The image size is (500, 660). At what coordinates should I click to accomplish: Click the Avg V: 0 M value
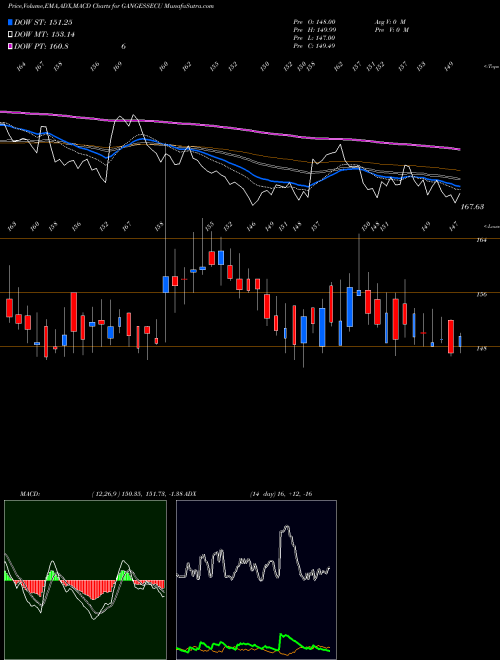[389, 22]
